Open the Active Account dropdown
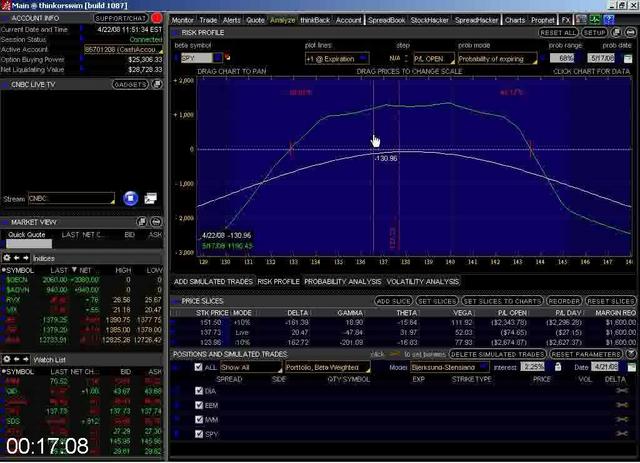This screenshot has height=463, width=640. click(x=123, y=49)
